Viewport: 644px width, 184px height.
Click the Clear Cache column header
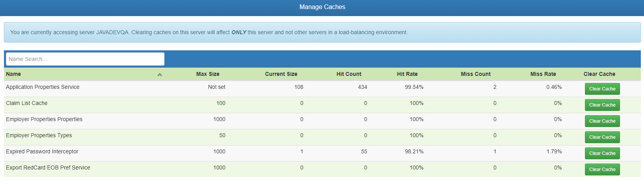coord(599,74)
